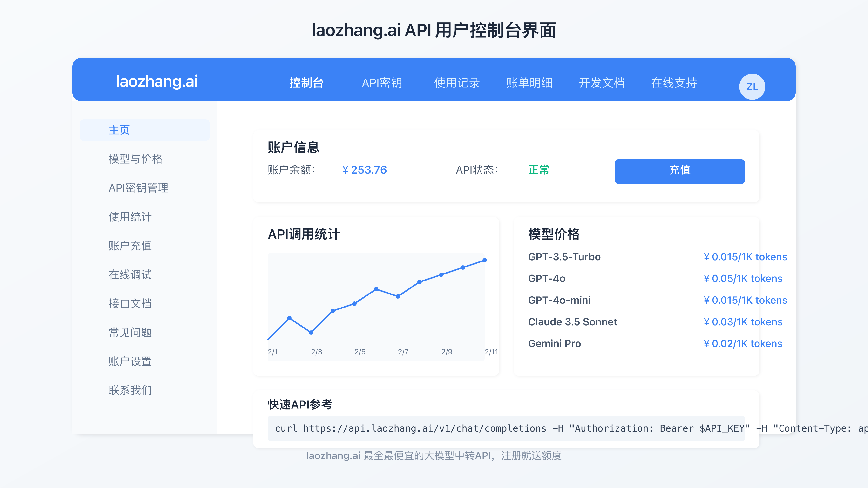Click GPT-3.5-Turbo price ￥0.015/1K tokens
Image resolution: width=868 pixels, height=488 pixels.
coord(745,257)
